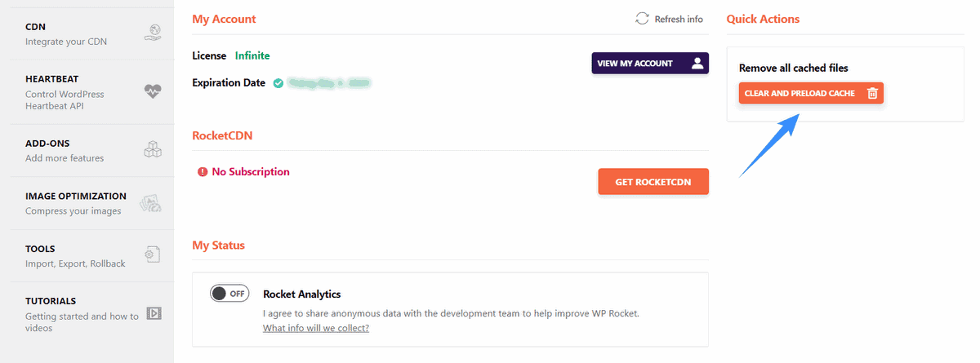The height and width of the screenshot is (363, 980).
Task: Click the trash icon on cache button
Action: pos(872,94)
